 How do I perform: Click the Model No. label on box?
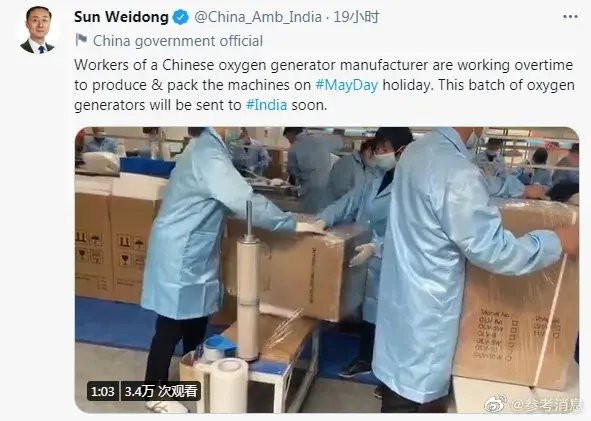(495, 312)
